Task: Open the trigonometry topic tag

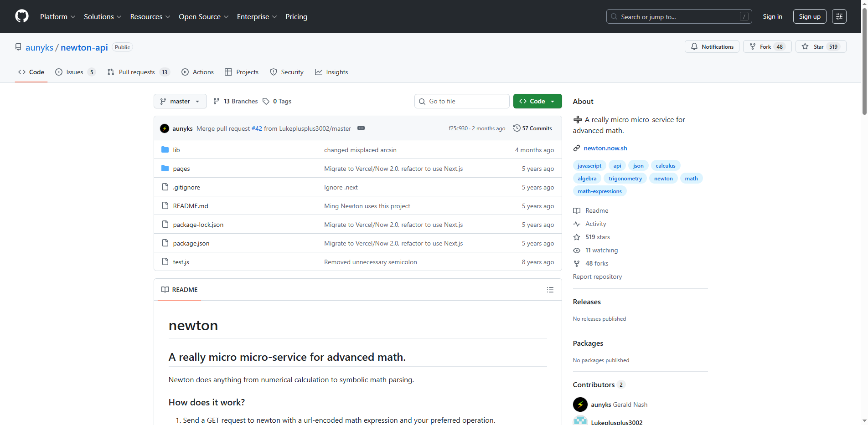Action: [x=625, y=178]
